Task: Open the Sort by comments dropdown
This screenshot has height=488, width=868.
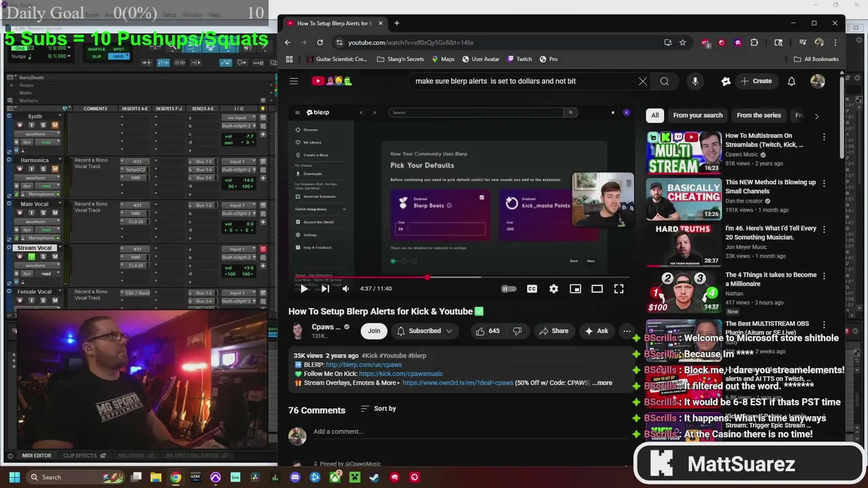Action: tap(378, 409)
